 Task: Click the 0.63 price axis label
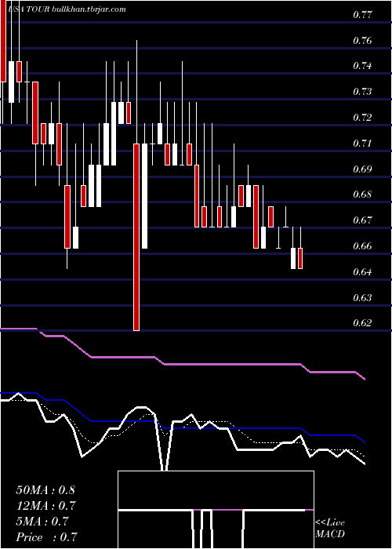(362, 298)
